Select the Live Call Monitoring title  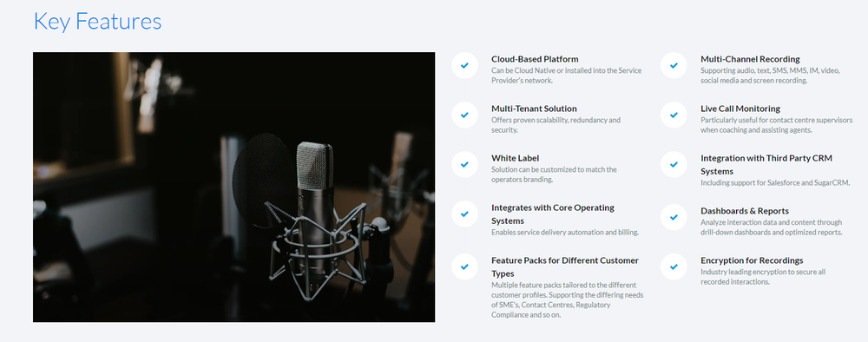(740, 109)
